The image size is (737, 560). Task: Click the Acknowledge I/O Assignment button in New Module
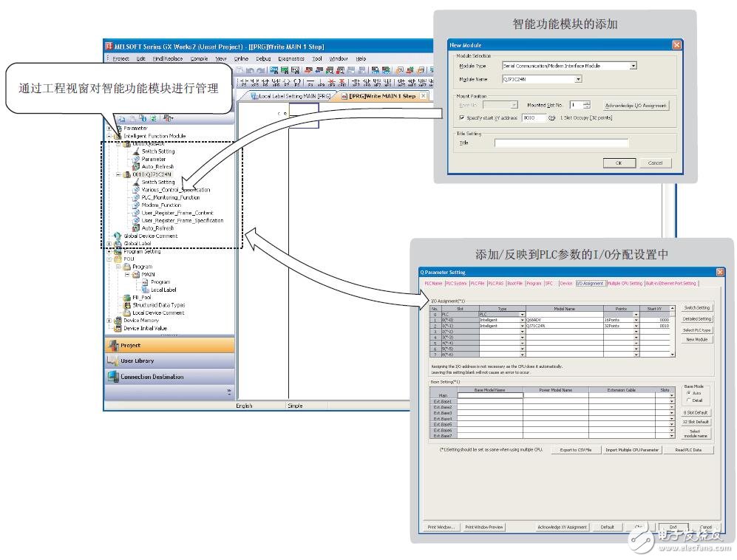[x=636, y=106]
